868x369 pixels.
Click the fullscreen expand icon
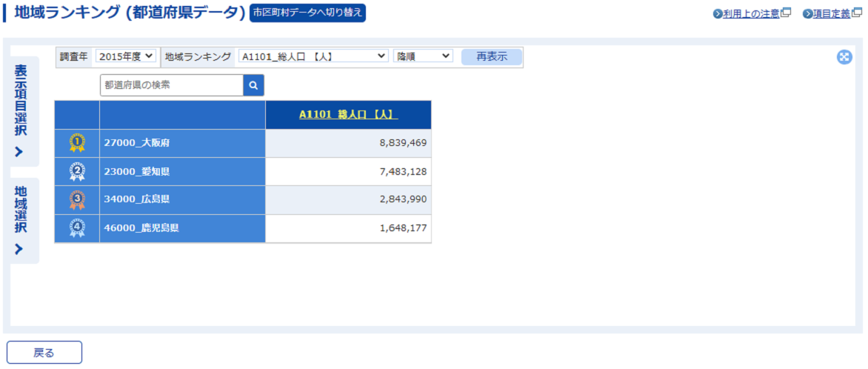(844, 57)
